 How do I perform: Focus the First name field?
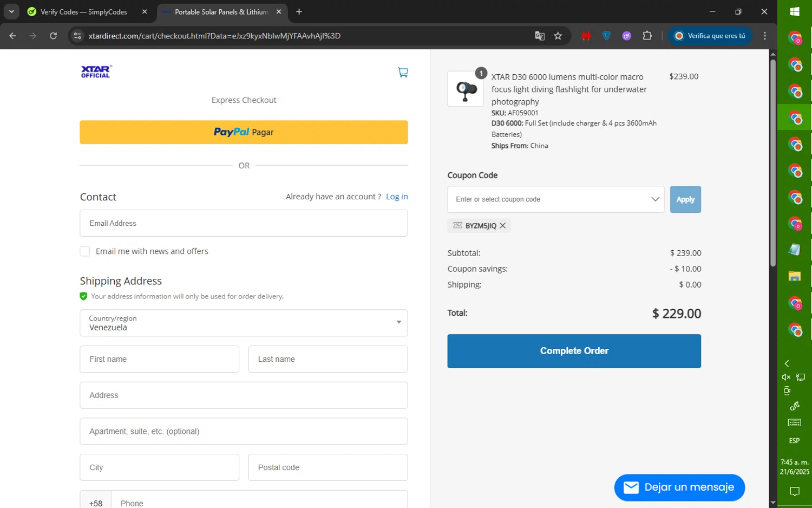(x=159, y=359)
